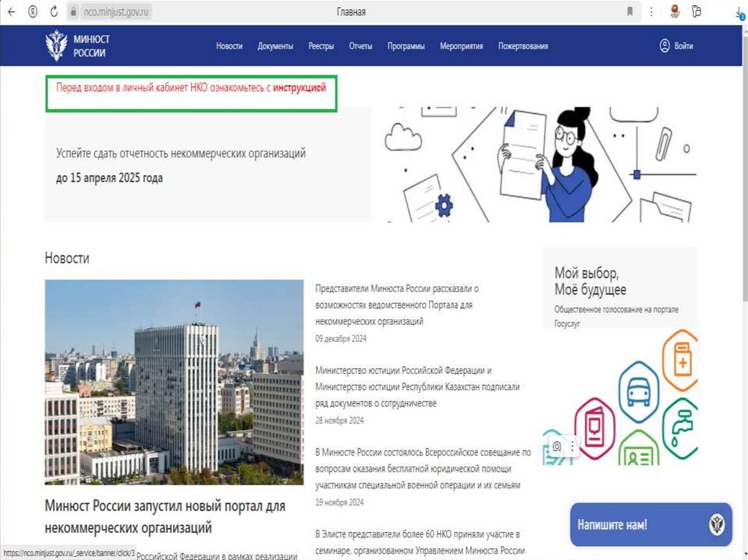This screenshot has width=748, height=560.
Task: Open the Новости menu item
Action: point(229,46)
